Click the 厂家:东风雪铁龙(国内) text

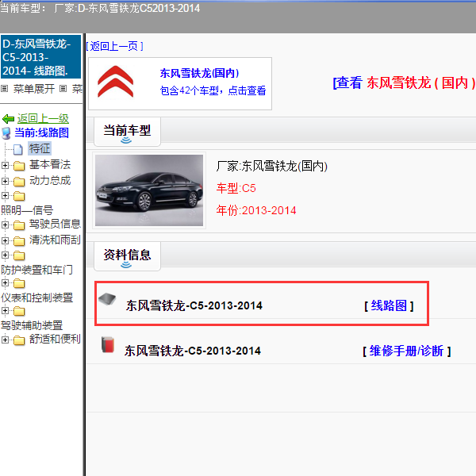(271, 166)
